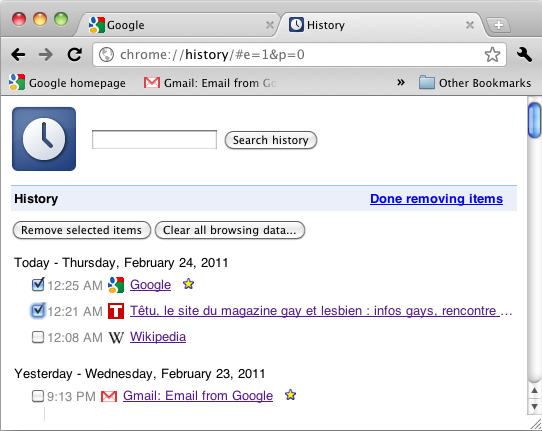Viewport: 542px width, 431px height.
Task: Check the Gmail 9:13 PM entry checkbox
Action: tap(38, 396)
